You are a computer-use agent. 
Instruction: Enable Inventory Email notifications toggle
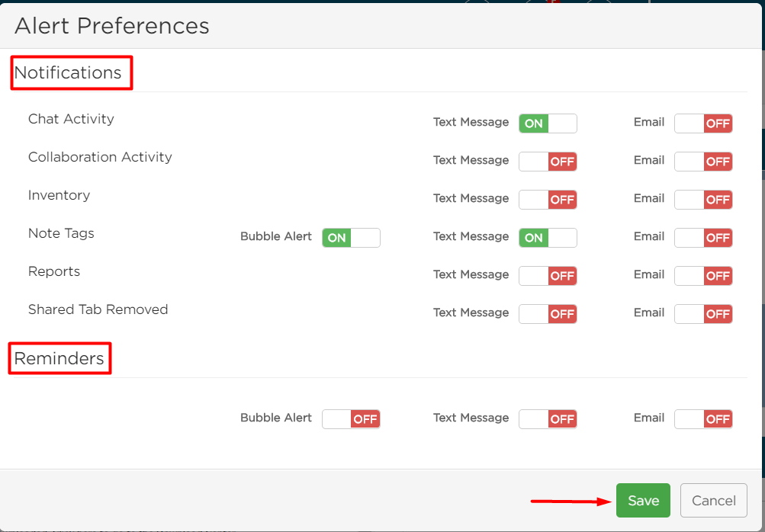coord(703,200)
